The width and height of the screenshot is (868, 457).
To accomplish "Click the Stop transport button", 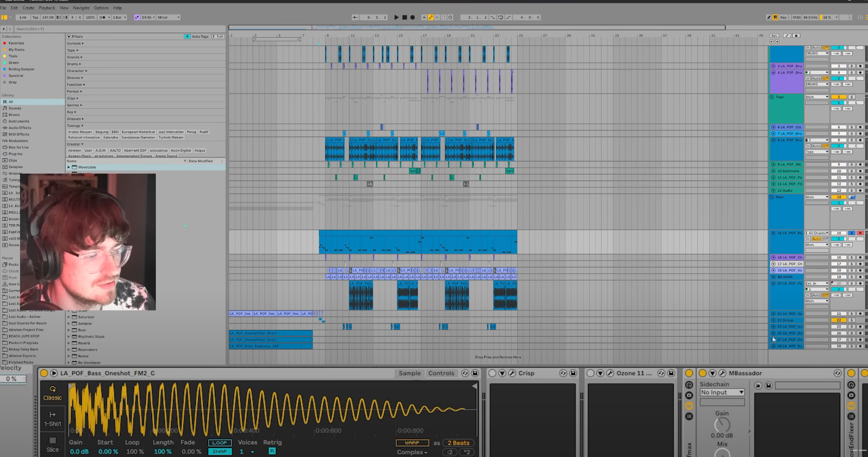I will coord(404,17).
